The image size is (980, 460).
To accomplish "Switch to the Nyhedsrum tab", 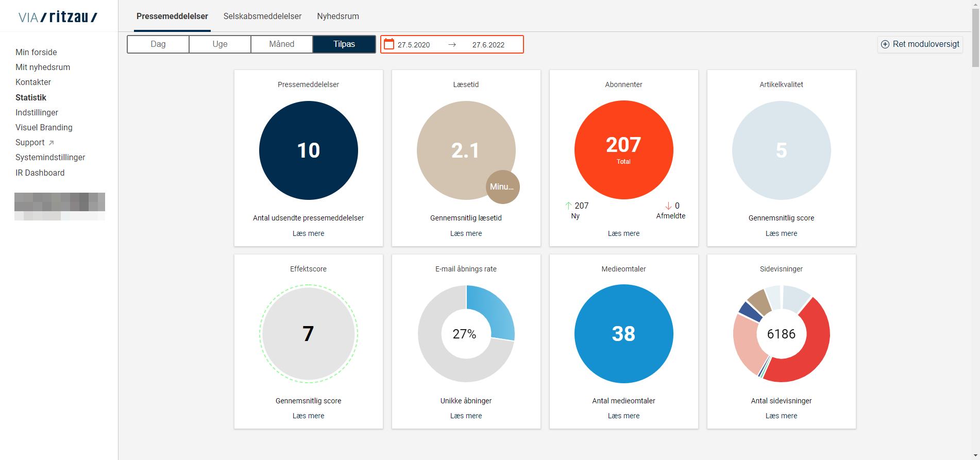I will click(338, 16).
